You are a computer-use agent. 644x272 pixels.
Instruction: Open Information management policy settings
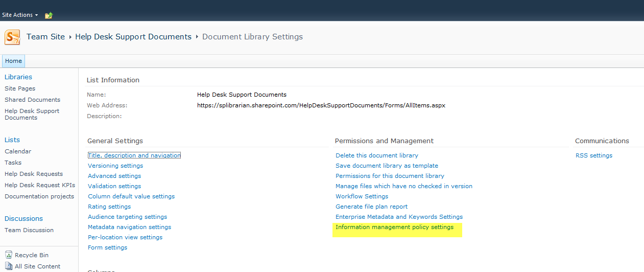pyautogui.click(x=394, y=227)
